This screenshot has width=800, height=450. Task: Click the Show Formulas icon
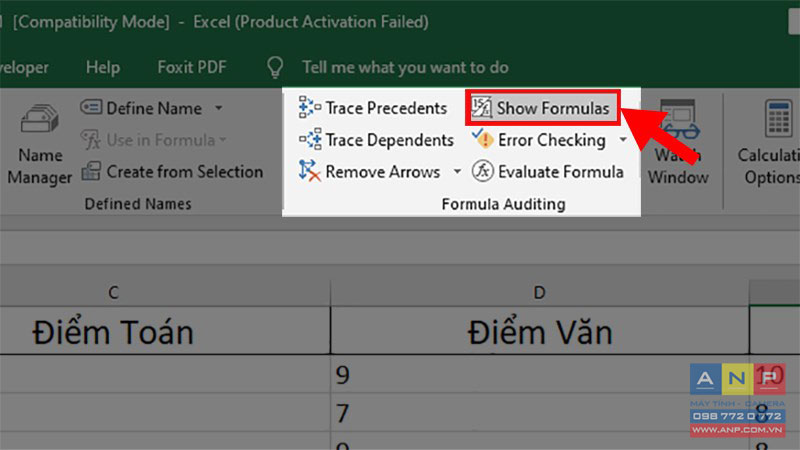[481, 108]
